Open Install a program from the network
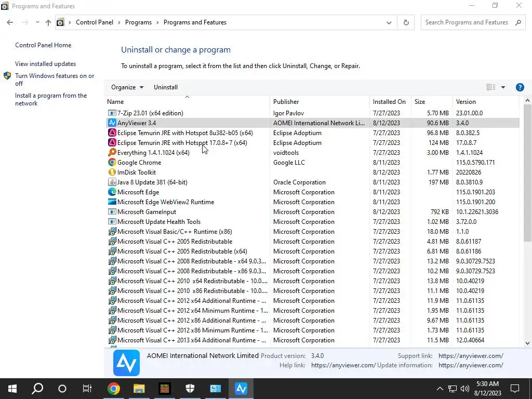Screen dimensions: 532x399 point(51,99)
